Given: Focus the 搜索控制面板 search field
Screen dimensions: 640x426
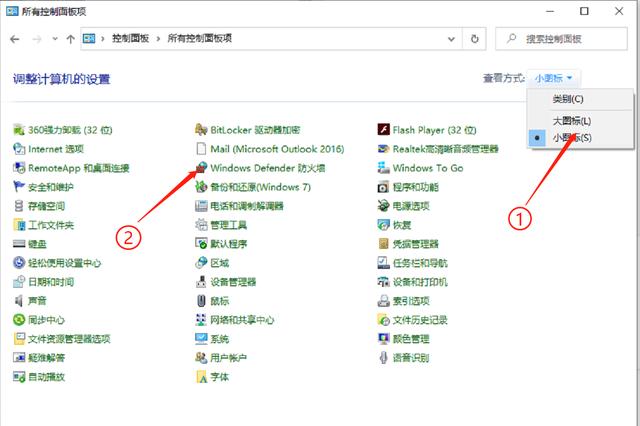Looking at the screenshot, I should coord(561,39).
